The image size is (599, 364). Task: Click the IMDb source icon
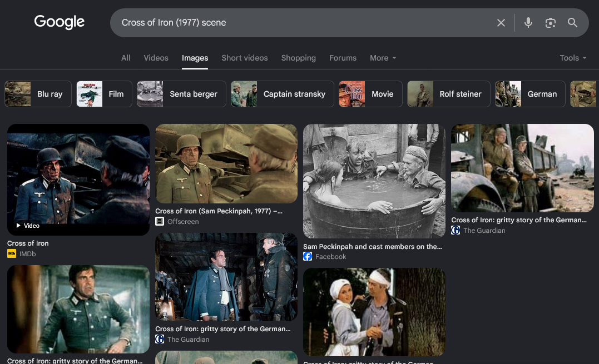tap(12, 254)
